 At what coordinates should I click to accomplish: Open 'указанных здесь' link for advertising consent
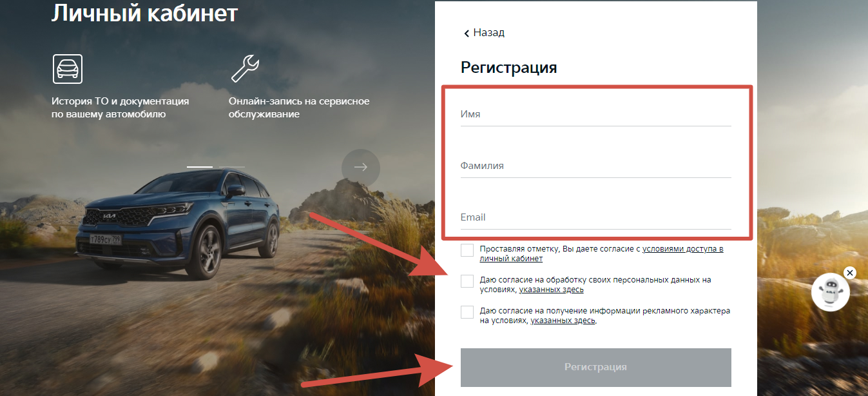point(563,321)
